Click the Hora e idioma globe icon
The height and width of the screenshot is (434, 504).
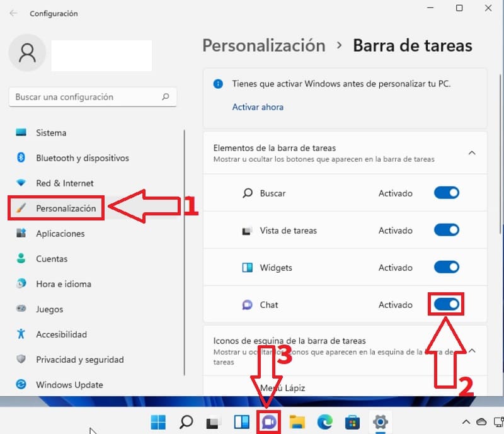21,283
